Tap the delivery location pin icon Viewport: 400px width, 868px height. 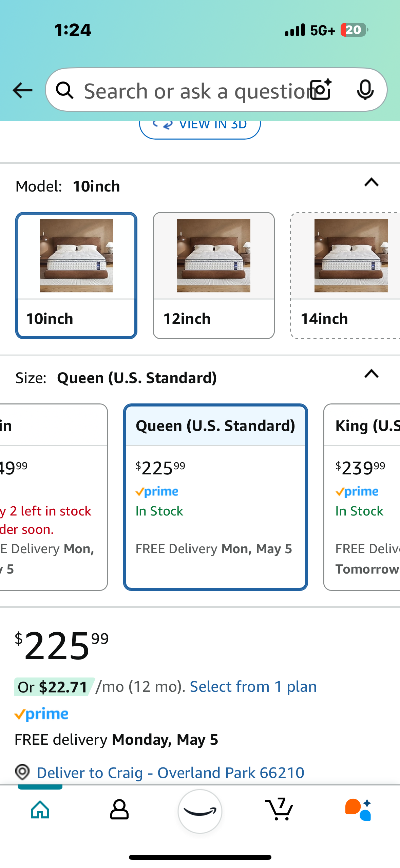click(x=22, y=772)
